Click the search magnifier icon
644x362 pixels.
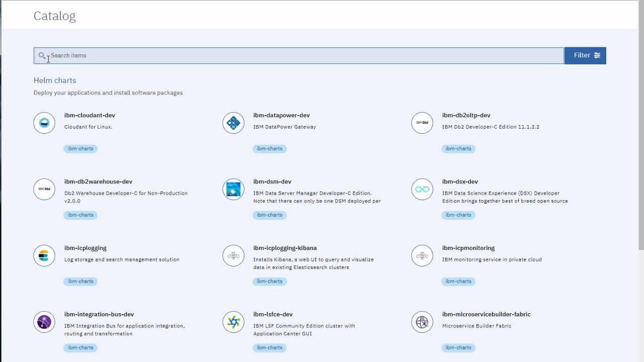pyautogui.click(x=42, y=55)
